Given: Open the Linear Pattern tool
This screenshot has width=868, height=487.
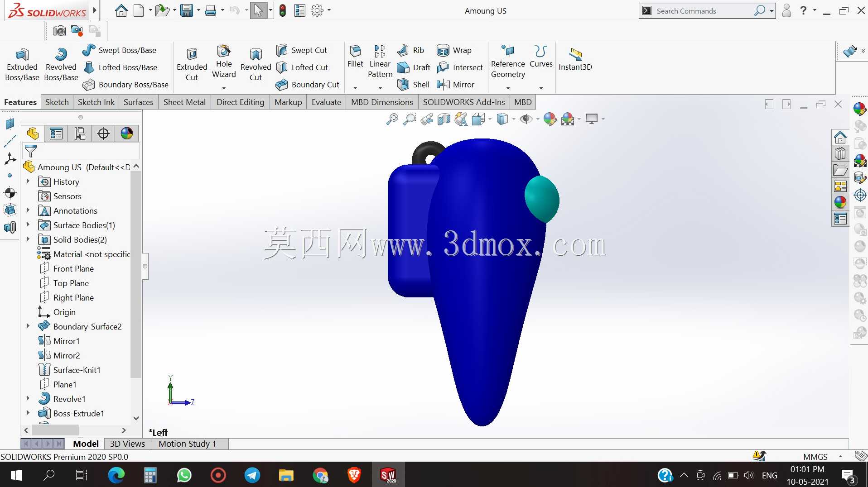Looking at the screenshot, I should pyautogui.click(x=380, y=62).
